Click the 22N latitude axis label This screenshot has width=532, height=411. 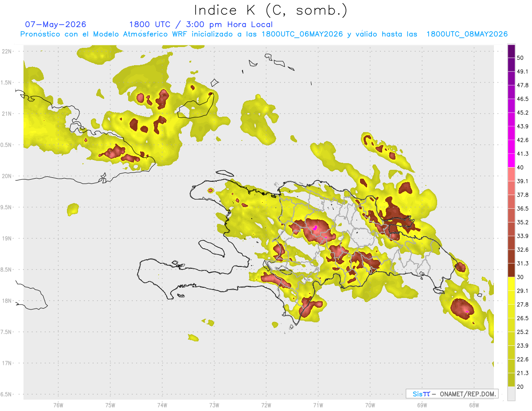click(7, 51)
